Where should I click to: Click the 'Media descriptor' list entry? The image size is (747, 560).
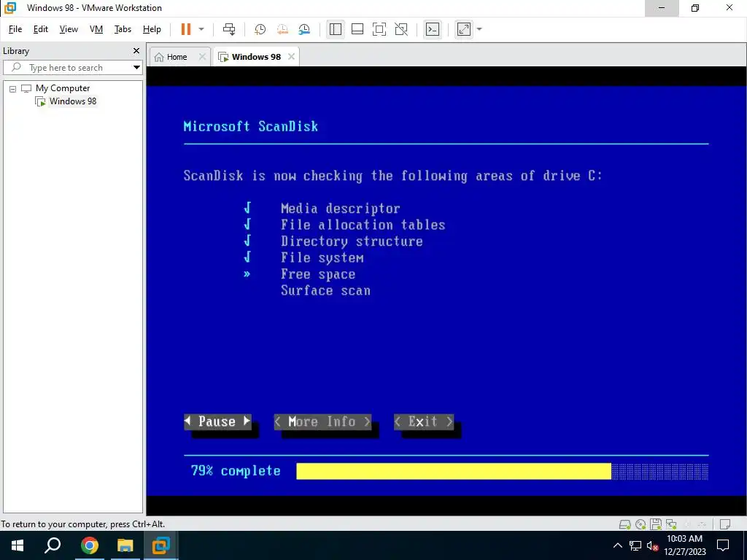340,209
